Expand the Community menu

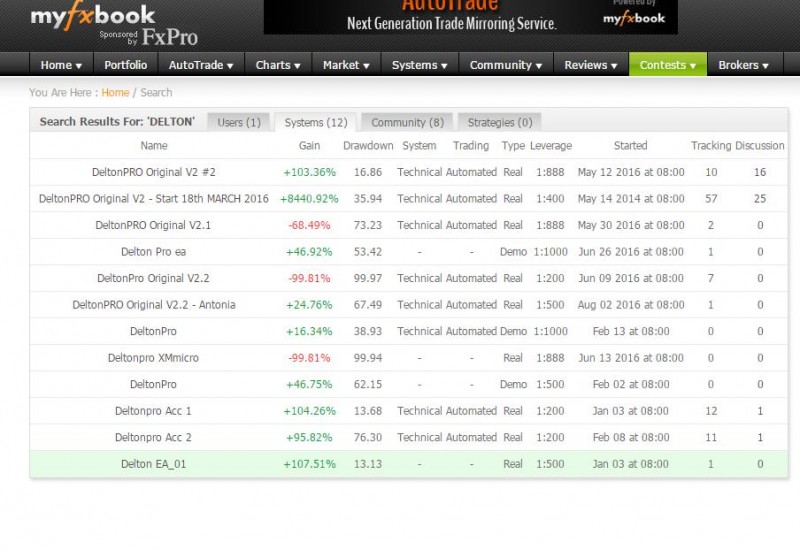tap(506, 65)
